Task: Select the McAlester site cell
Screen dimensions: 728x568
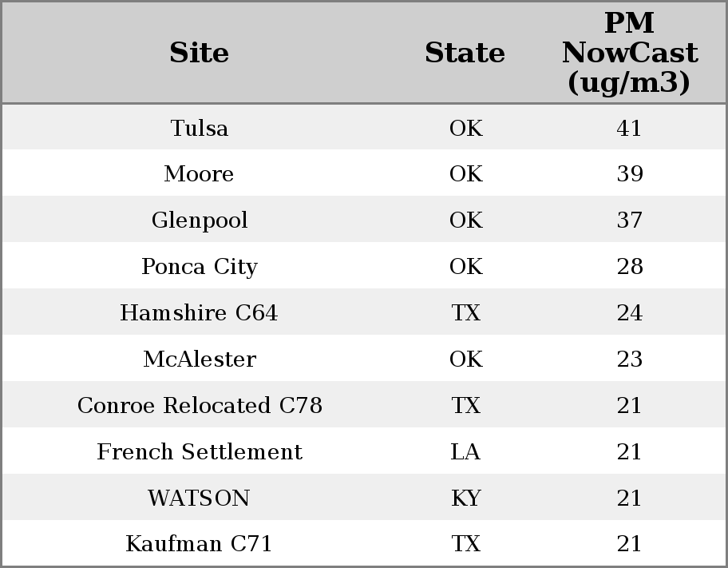Action: pos(200,359)
